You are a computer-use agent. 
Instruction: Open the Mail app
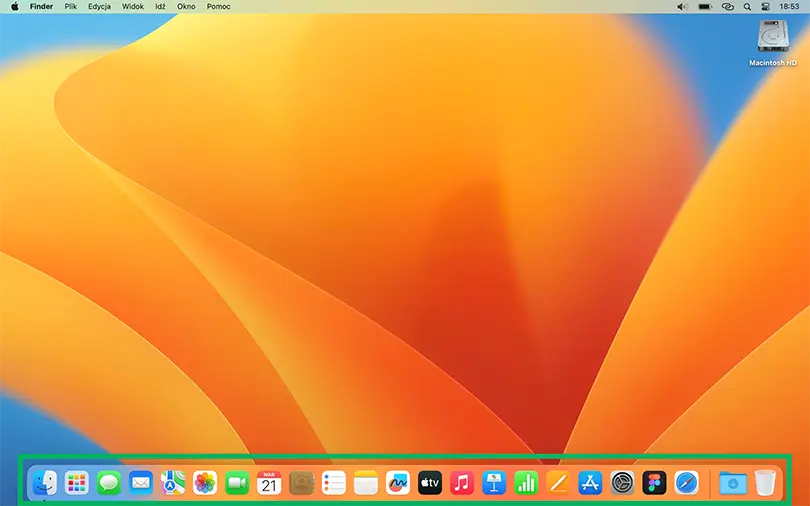click(x=141, y=484)
